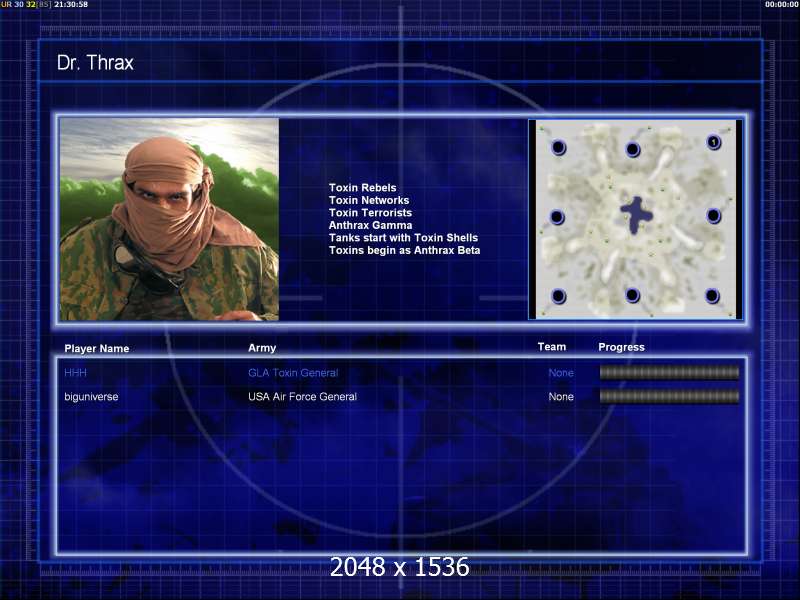Viewport: 800px width, 600px height.
Task: Select right-middle start position on minimap
Action: tap(713, 216)
